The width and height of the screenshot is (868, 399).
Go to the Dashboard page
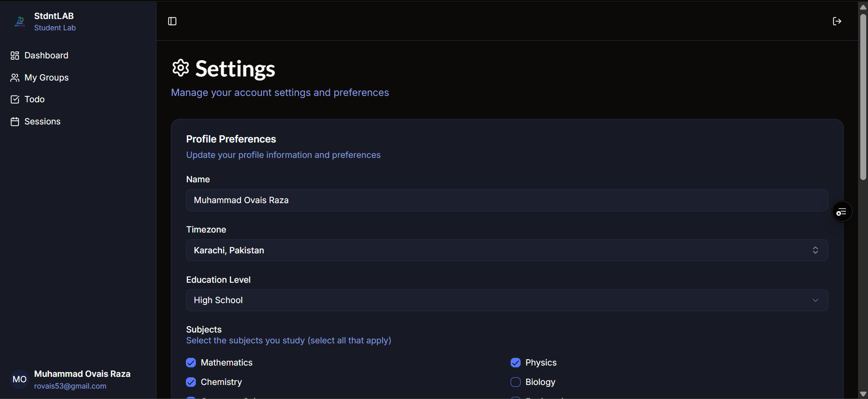46,56
